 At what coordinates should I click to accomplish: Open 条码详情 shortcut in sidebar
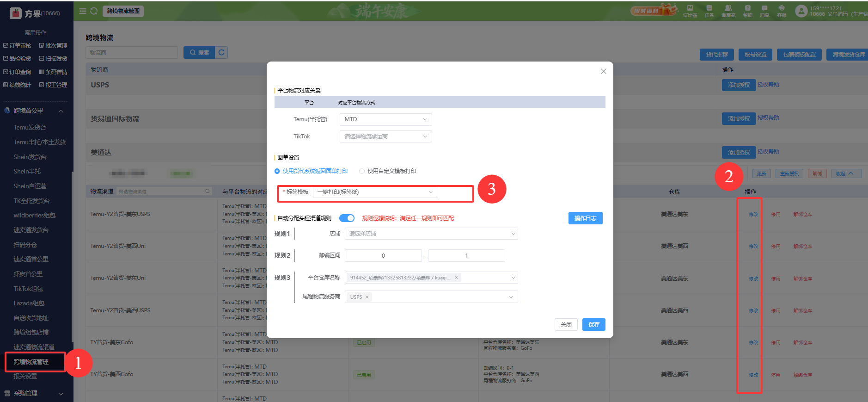[x=53, y=72]
